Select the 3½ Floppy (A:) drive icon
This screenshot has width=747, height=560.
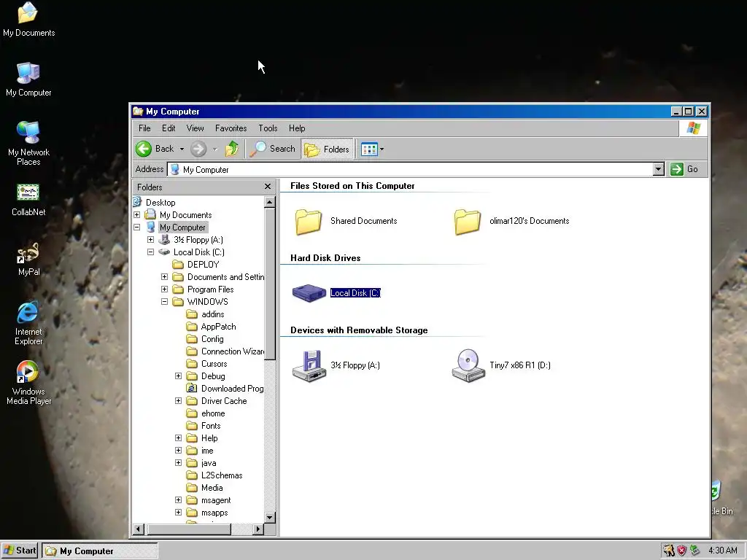[x=309, y=366]
